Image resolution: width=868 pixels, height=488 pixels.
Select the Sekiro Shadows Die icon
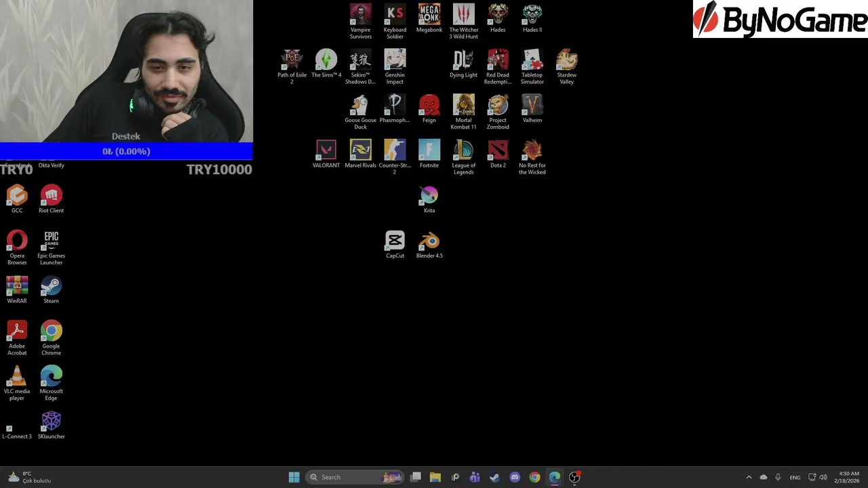pyautogui.click(x=360, y=66)
